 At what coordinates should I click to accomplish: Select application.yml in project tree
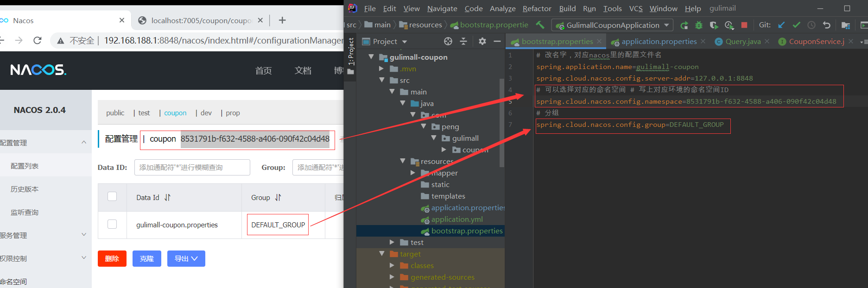point(457,219)
